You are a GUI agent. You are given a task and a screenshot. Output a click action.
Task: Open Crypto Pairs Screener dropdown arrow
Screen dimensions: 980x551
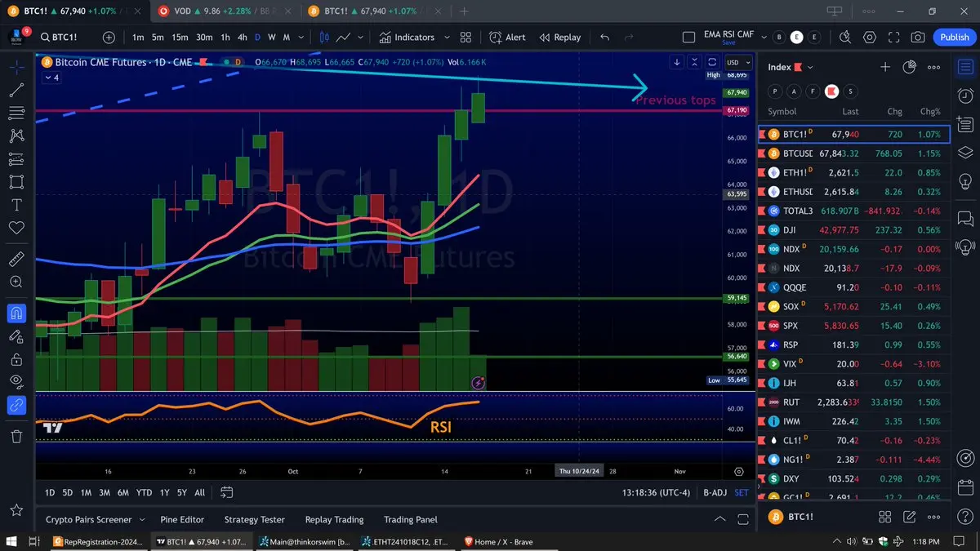[141, 519]
